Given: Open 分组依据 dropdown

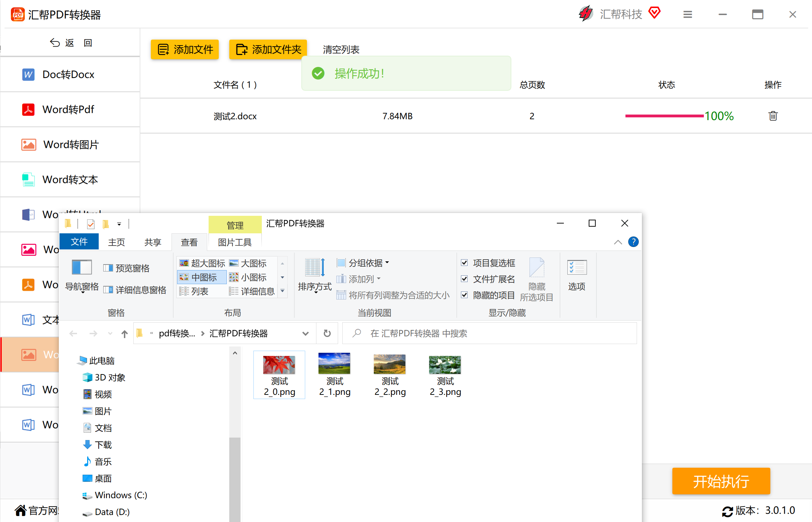Looking at the screenshot, I should 363,263.
